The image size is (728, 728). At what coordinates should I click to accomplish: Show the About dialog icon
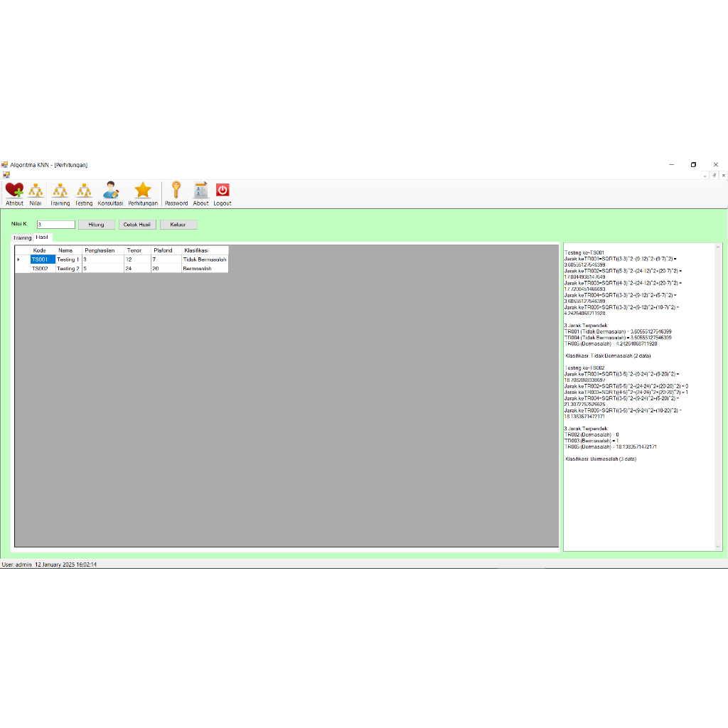[x=200, y=191]
